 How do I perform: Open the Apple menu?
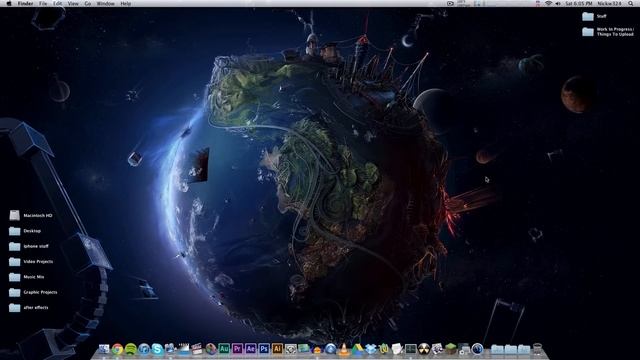coord(9,3)
